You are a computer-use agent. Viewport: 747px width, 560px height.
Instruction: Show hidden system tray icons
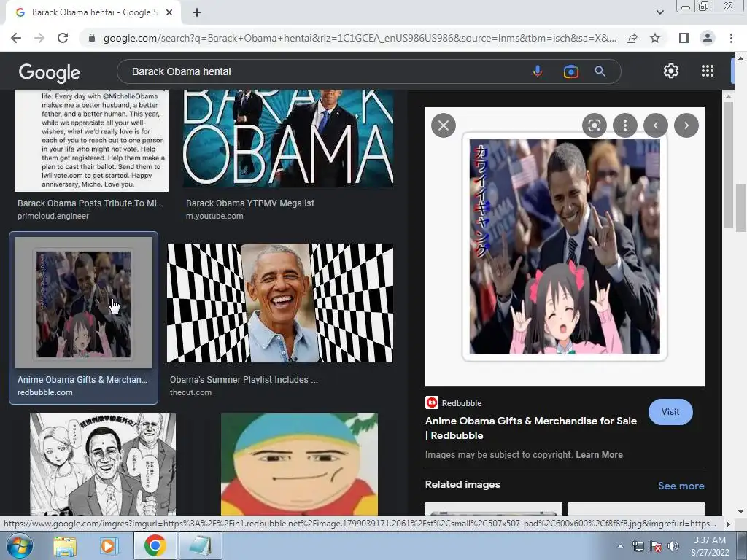[x=620, y=546]
